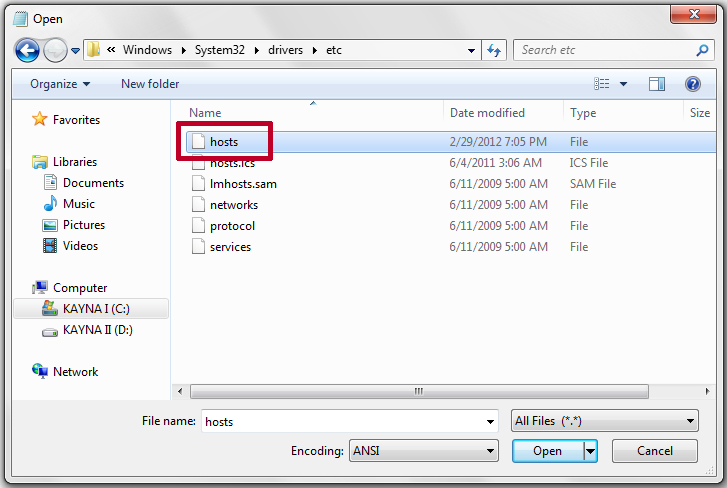Change view with the view icon
Screen dimensions: 727x488
(601, 84)
